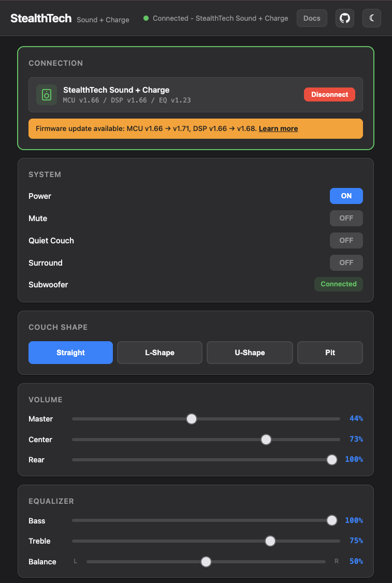Viewport: 392px width, 583px height.
Task: Enable the Mute toggle
Action: pyautogui.click(x=346, y=218)
